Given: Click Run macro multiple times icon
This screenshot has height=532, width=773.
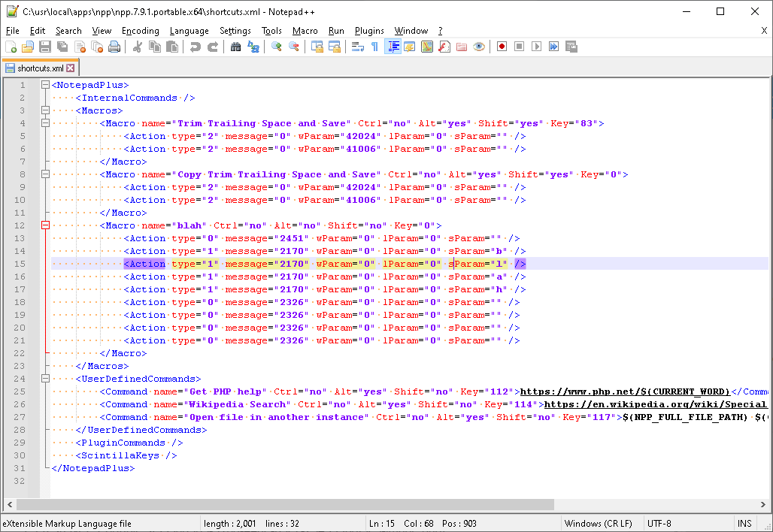Looking at the screenshot, I should (x=554, y=47).
